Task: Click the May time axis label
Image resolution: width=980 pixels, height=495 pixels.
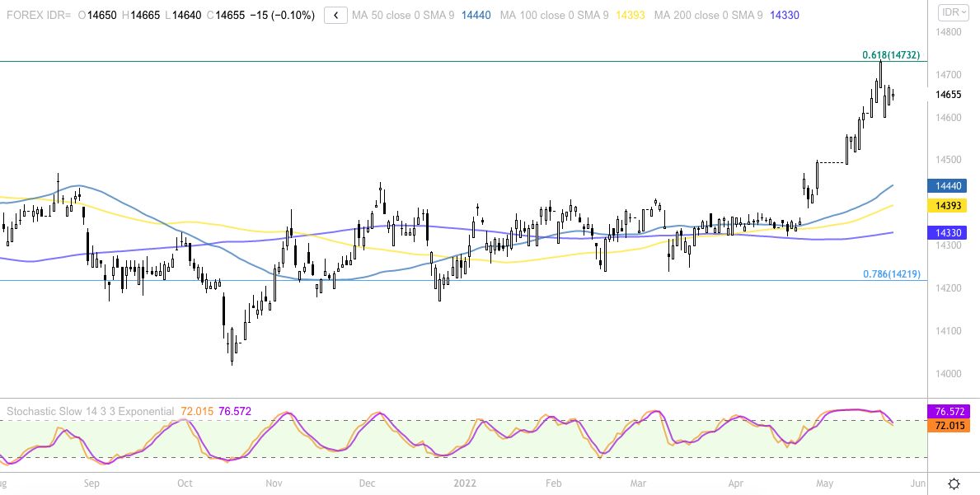Action: (825, 483)
